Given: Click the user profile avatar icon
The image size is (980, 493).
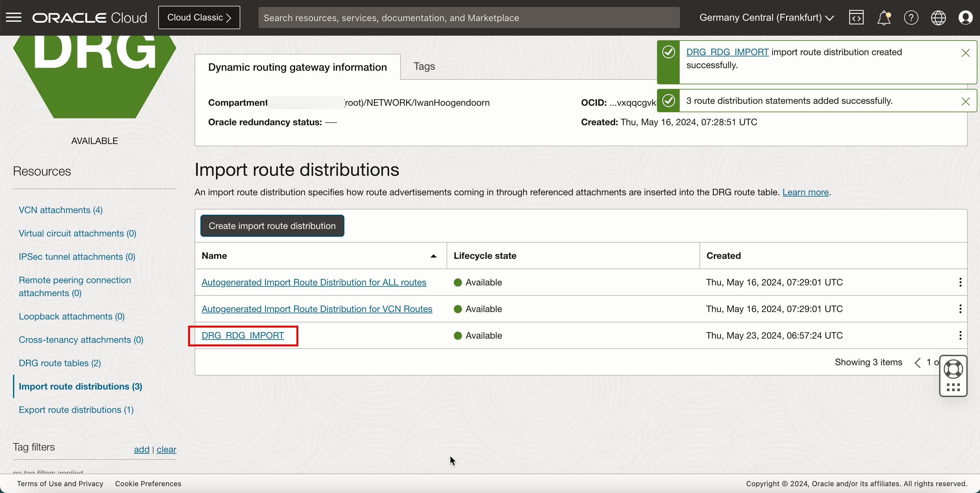Looking at the screenshot, I should point(966,18).
